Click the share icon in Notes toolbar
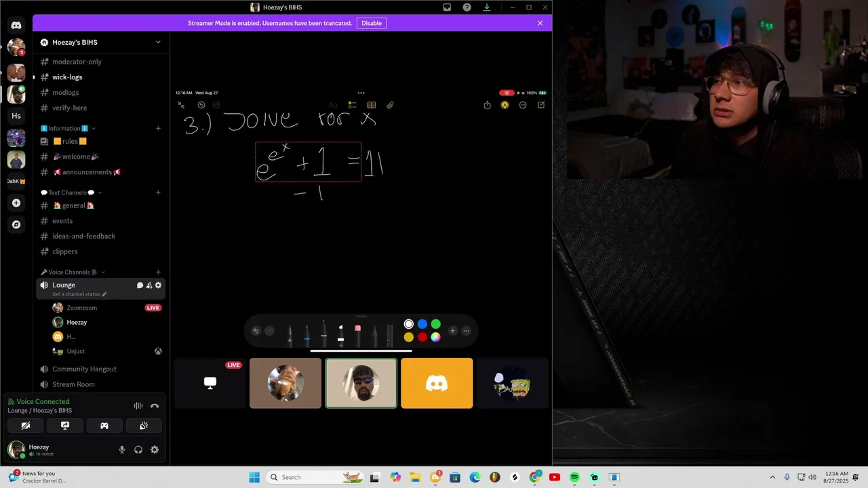 tap(487, 105)
